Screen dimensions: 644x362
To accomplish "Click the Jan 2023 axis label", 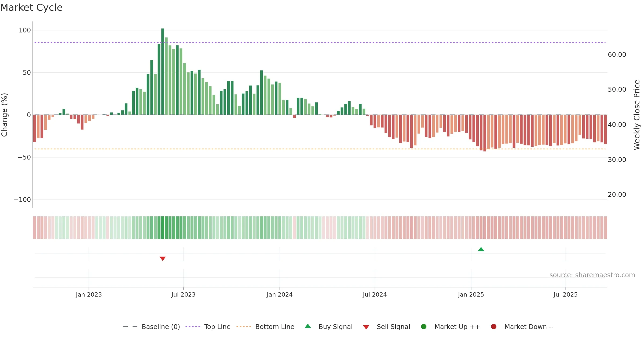I will 89,295.
